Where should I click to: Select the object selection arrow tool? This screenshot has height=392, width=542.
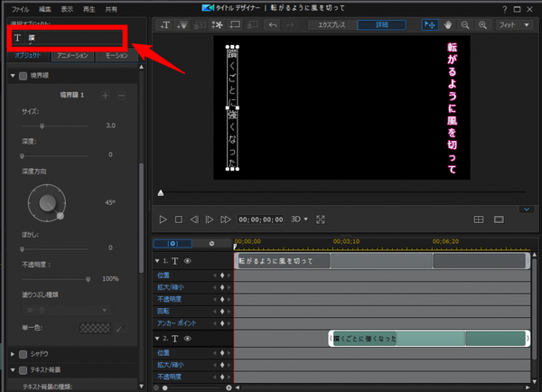[x=430, y=25]
